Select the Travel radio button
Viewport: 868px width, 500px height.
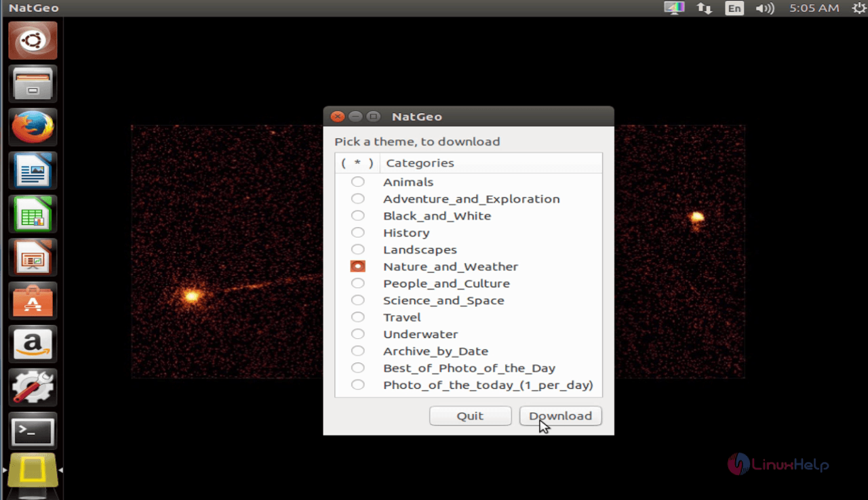pos(357,317)
